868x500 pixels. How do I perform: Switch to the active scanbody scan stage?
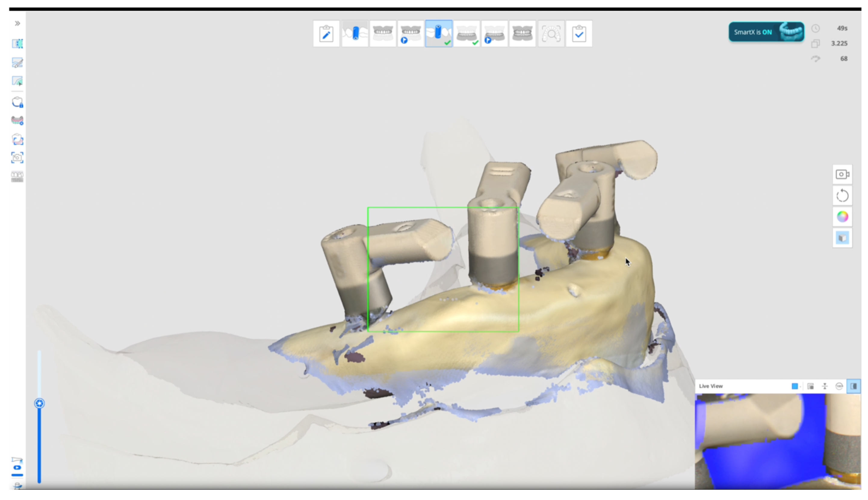(x=439, y=34)
